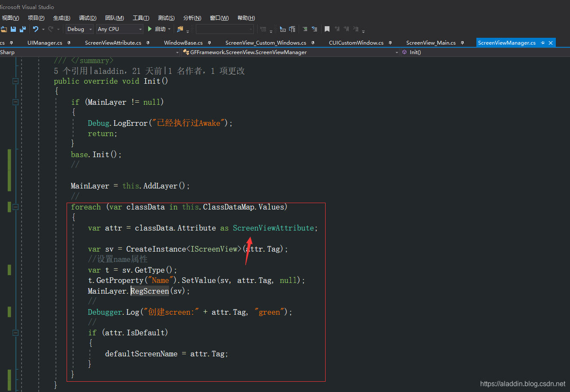
Task: Toggle pin on ScreenViewManager.cs tab
Action: [543, 43]
